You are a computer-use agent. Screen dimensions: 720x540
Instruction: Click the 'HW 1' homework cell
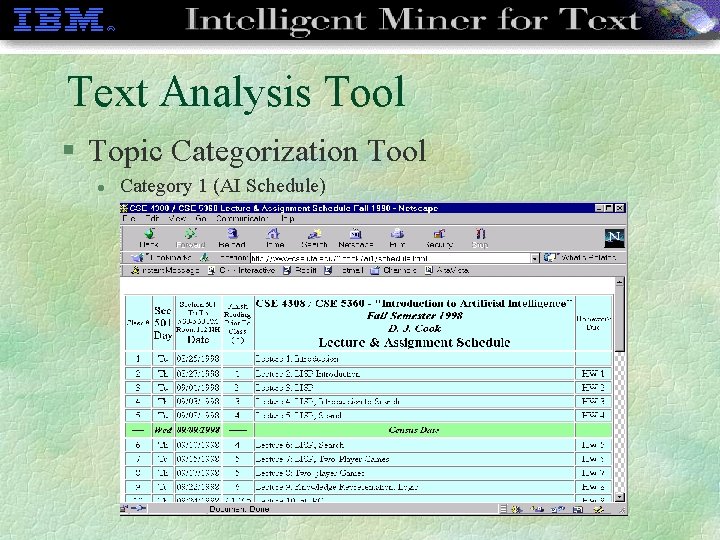(593, 373)
